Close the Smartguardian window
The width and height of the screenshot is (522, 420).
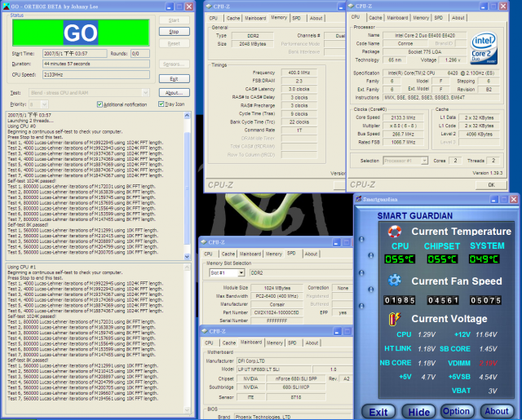pos(514,199)
